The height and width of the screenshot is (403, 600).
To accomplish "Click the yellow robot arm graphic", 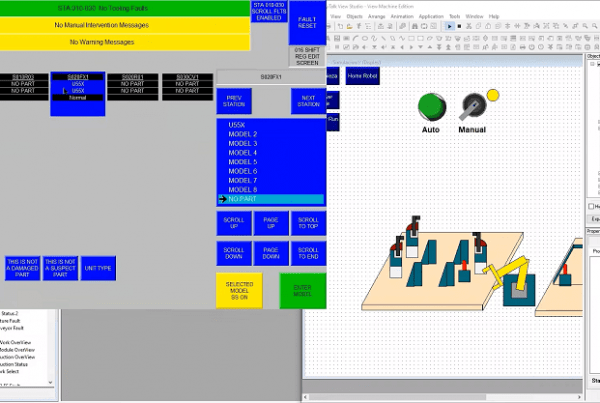I will pyautogui.click(x=509, y=274).
